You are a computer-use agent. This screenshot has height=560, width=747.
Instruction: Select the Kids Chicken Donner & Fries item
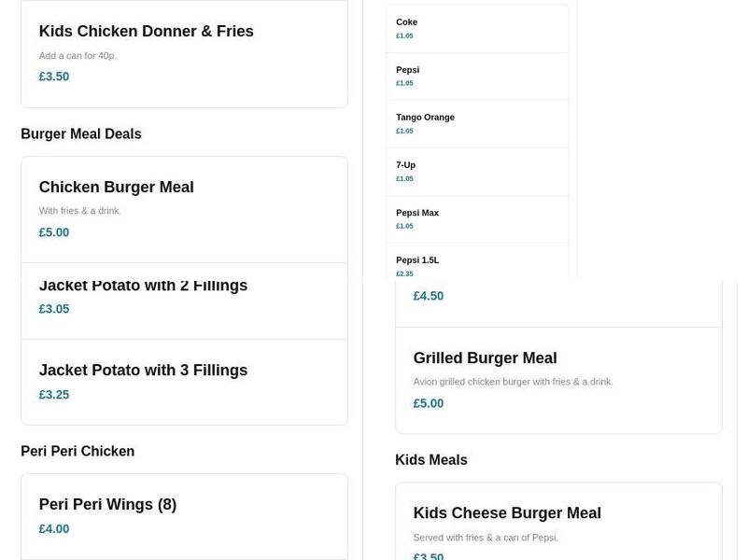(146, 31)
